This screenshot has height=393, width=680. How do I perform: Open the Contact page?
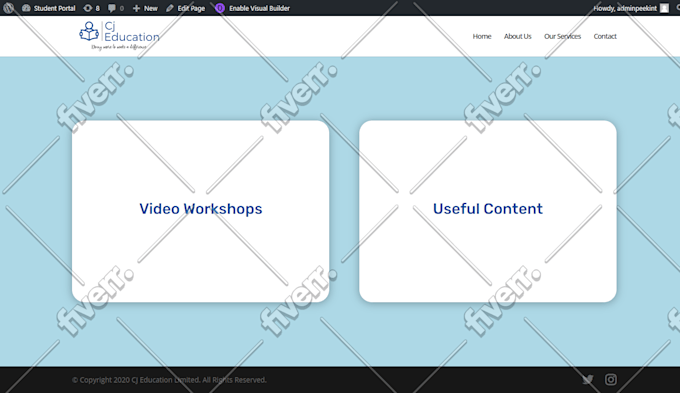605,36
